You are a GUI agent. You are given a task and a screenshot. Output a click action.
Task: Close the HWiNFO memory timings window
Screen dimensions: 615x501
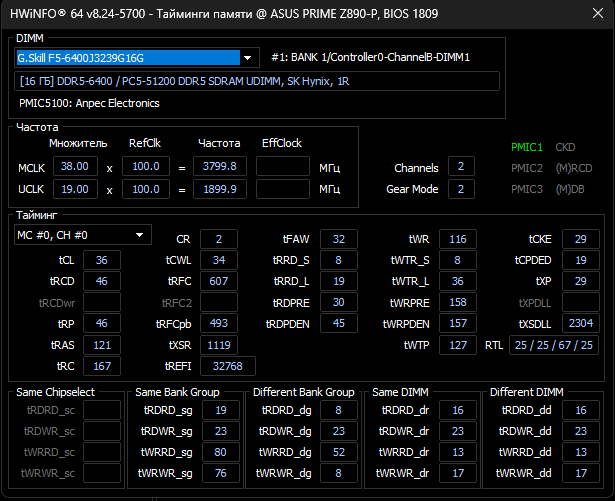pos(598,13)
